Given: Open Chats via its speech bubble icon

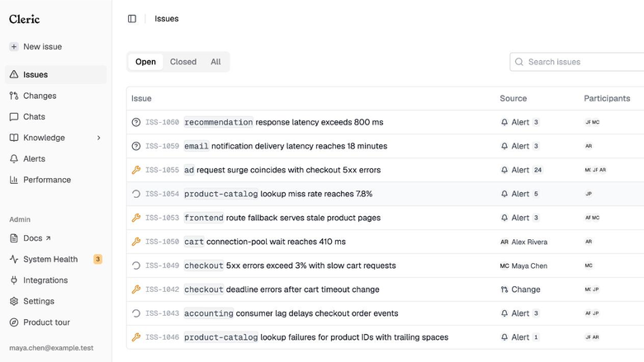Looking at the screenshot, I should tap(14, 117).
